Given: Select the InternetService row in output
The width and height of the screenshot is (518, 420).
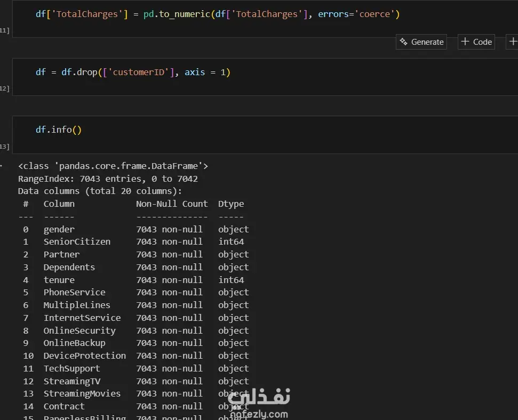Looking at the screenshot, I should coord(82,318).
